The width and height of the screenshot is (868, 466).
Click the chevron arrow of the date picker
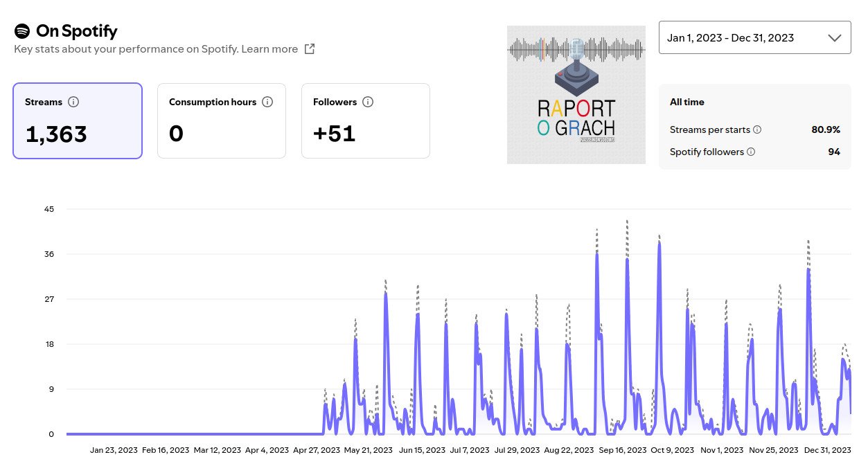pyautogui.click(x=834, y=38)
